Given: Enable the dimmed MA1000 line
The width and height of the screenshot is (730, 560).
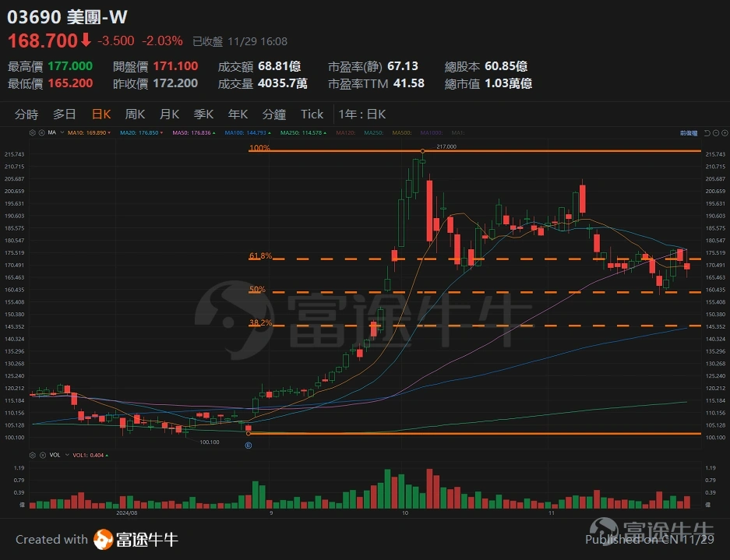Looking at the screenshot, I should [x=431, y=132].
